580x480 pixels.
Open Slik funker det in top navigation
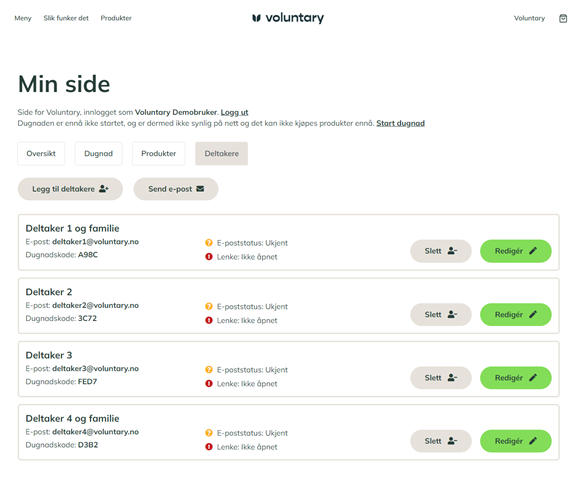coord(66,18)
